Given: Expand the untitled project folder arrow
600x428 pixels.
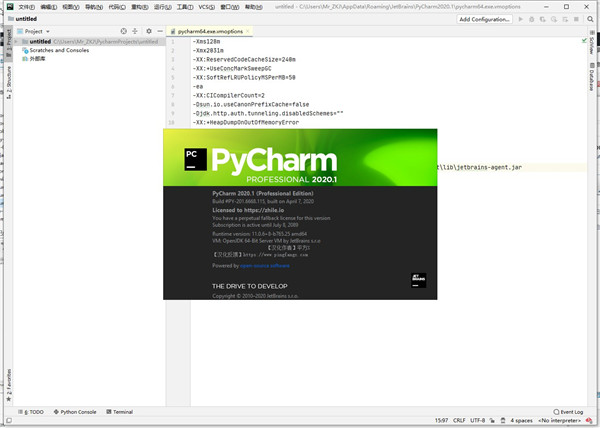Looking at the screenshot, I should tap(16, 41).
